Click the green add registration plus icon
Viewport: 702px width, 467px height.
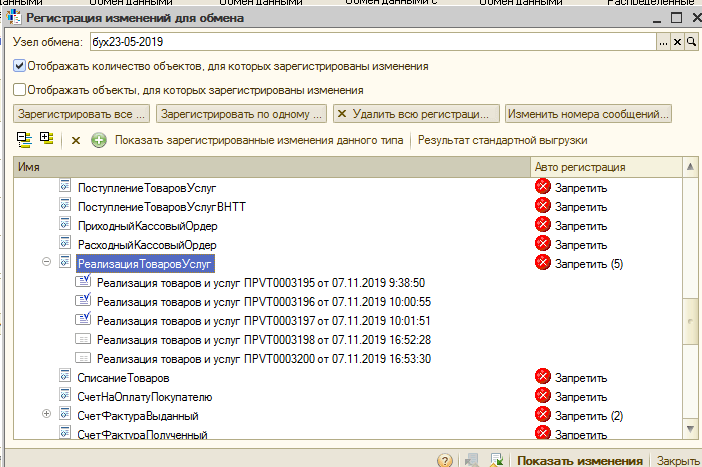(x=98, y=141)
